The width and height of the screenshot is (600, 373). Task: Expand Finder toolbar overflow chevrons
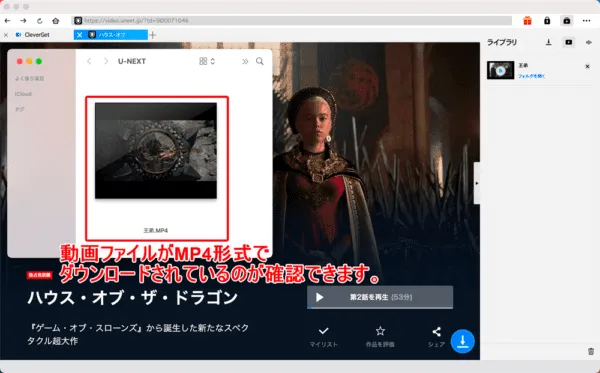tap(245, 61)
